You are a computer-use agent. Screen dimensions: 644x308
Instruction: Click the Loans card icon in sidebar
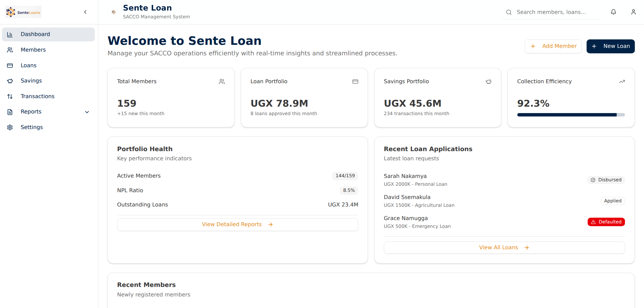(10, 65)
